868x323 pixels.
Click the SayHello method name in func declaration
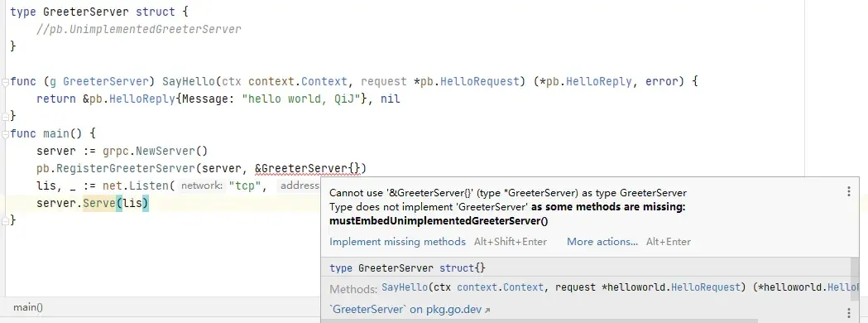(188, 81)
